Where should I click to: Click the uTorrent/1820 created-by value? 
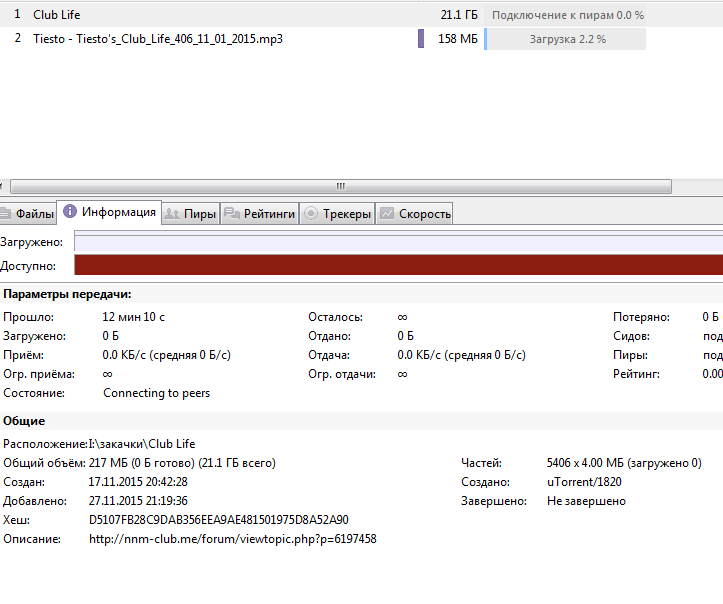[x=584, y=482]
